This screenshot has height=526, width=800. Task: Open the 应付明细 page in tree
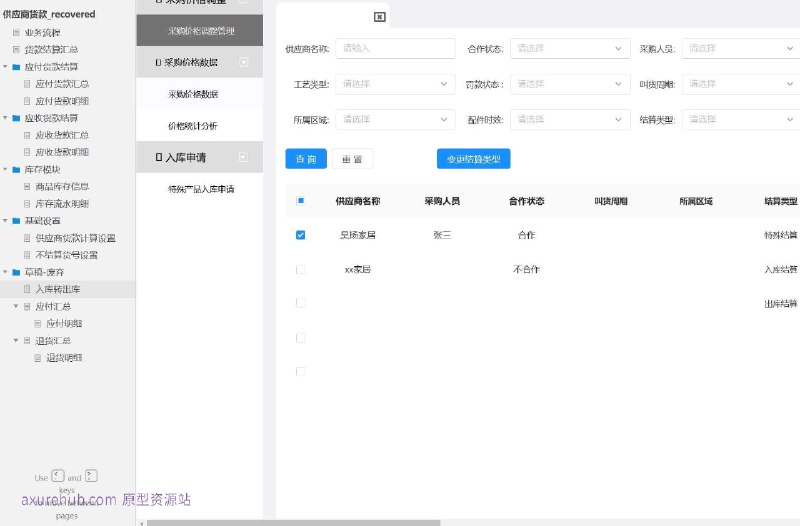(64, 323)
